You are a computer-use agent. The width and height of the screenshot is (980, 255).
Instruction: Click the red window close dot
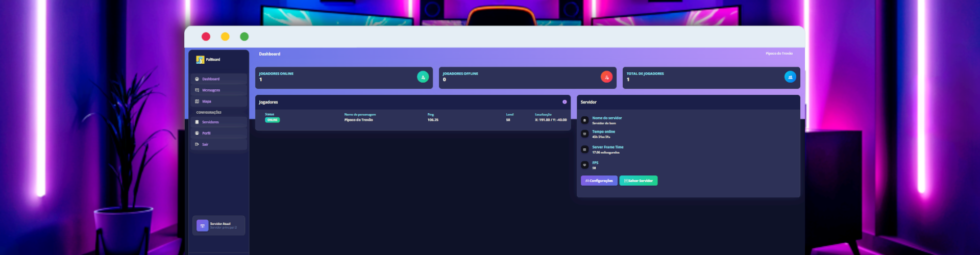coord(206,37)
